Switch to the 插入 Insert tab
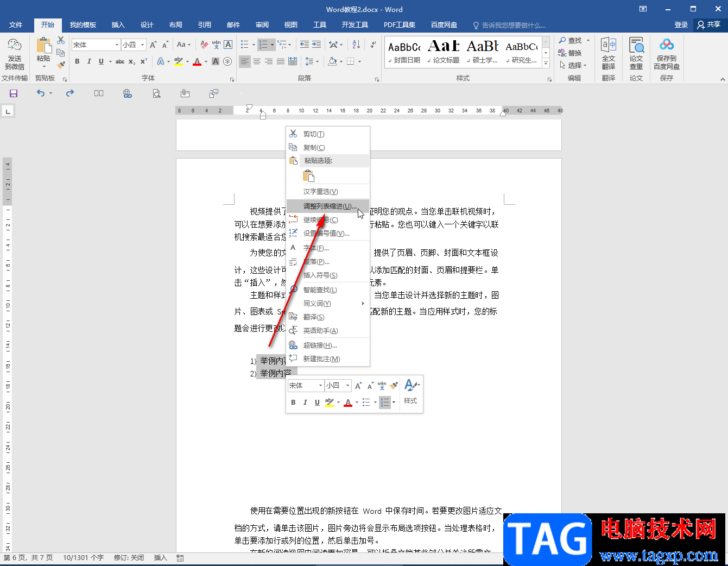This screenshot has height=566, width=728. 118,25
